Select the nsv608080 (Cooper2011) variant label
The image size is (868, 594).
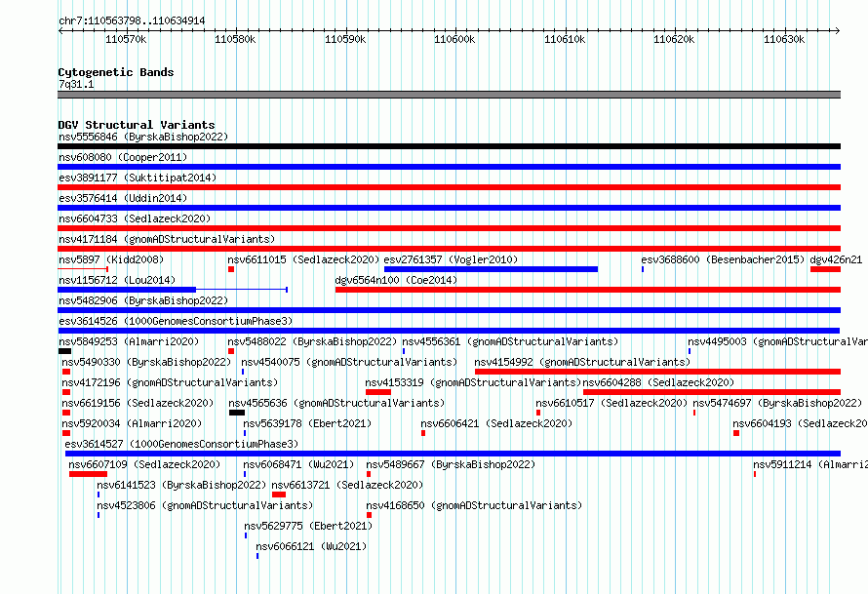coord(123,157)
